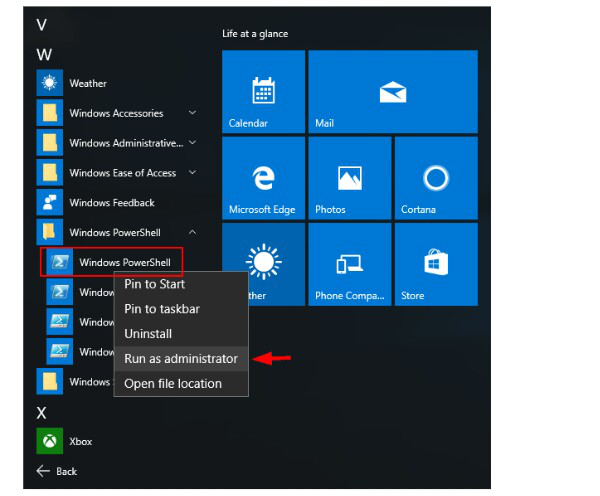The image size is (600, 496).
Task: Select Uninstall in the context menu
Action: point(181,334)
